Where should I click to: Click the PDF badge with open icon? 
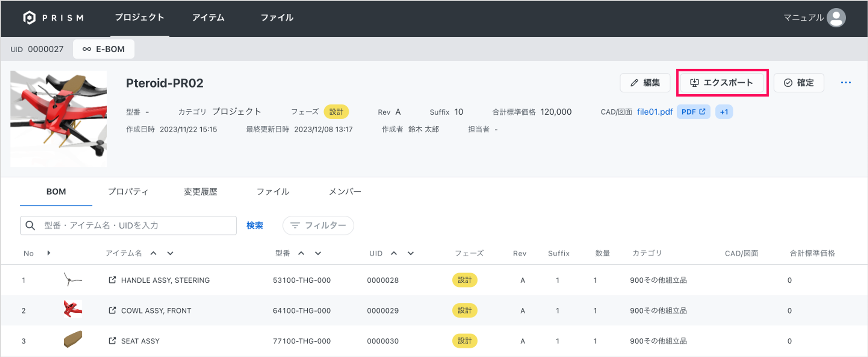(693, 112)
